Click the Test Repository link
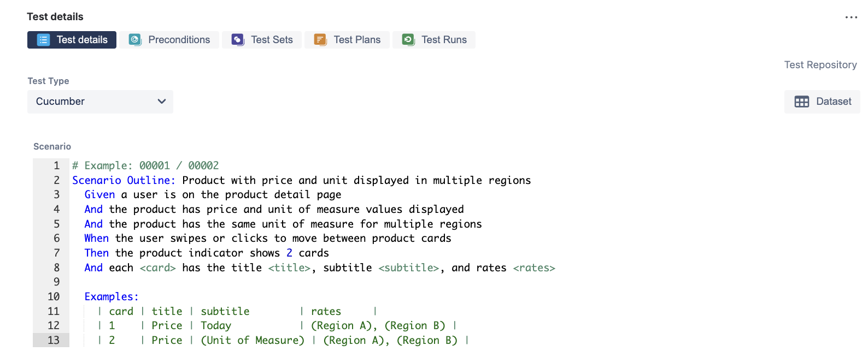 point(820,65)
